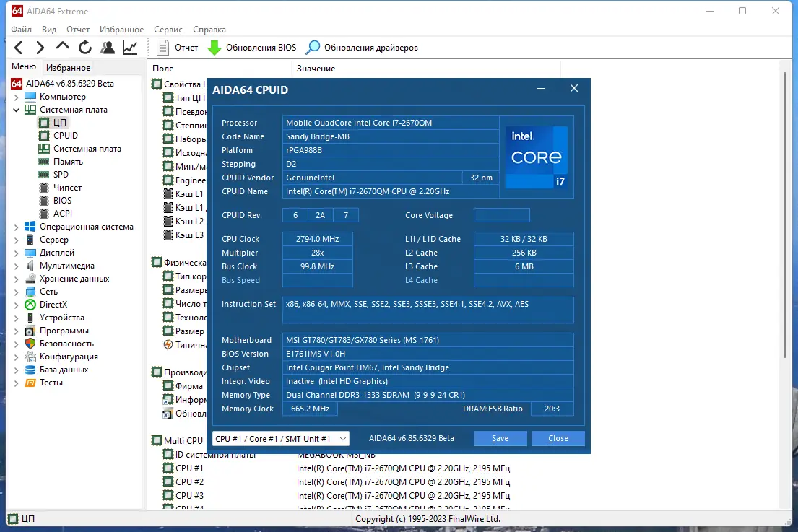This screenshot has height=532, width=798.
Task: Open the Отчёт menu
Action: (78, 30)
